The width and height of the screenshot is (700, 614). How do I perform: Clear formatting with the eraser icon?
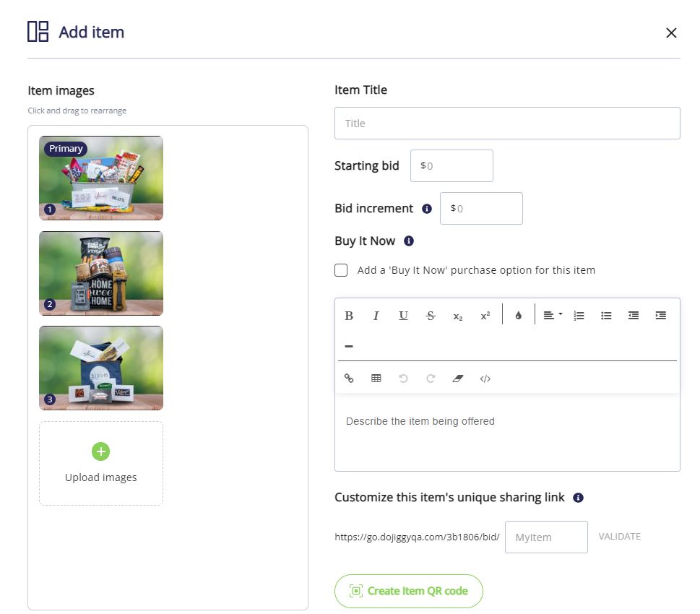pyautogui.click(x=457, y=379)
